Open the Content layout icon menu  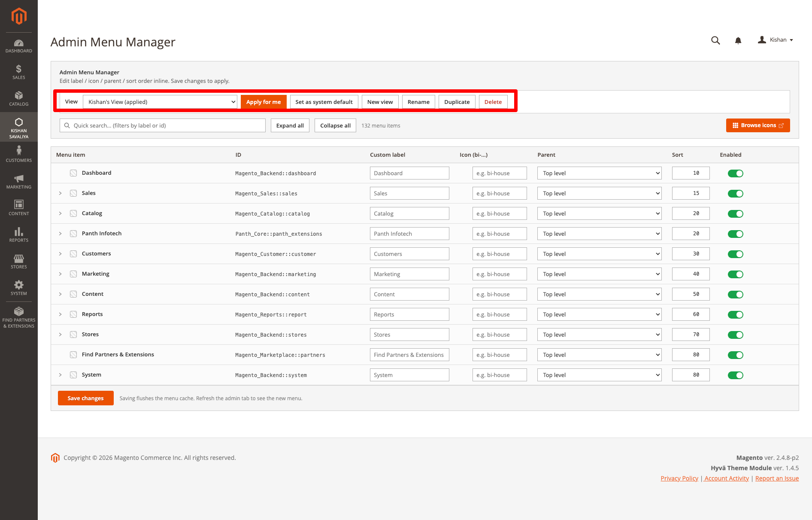[19, 208]
